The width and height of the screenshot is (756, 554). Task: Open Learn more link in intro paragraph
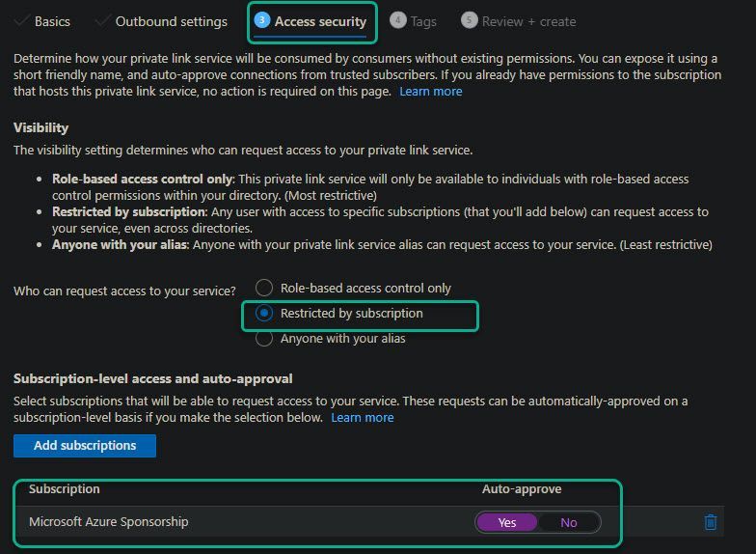[x=431, y=91]
